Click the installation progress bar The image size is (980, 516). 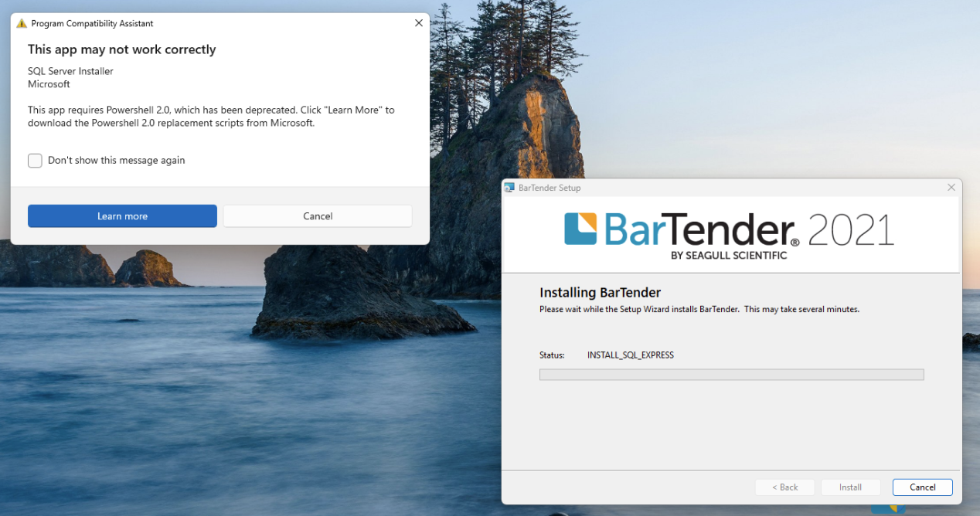(731, 374)
